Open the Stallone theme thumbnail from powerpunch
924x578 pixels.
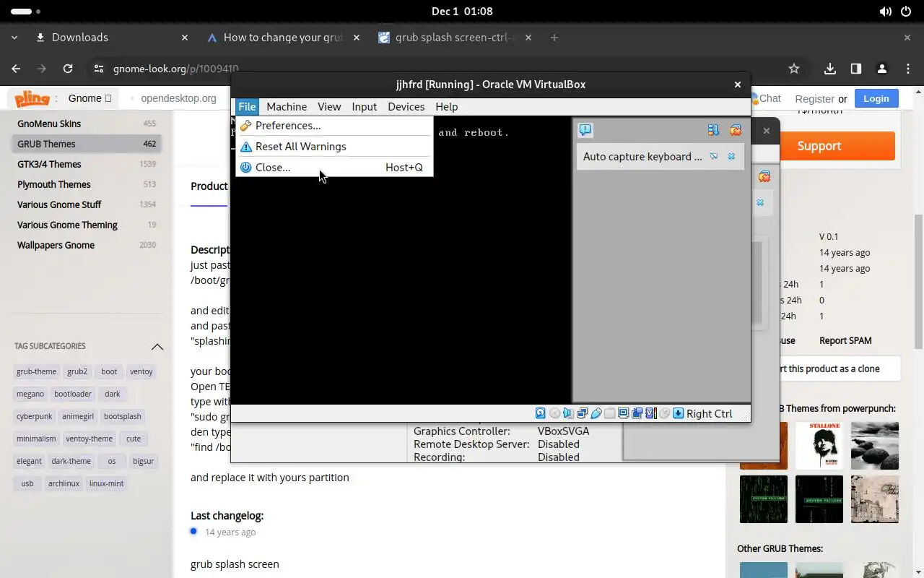click(x=819, y=446)
